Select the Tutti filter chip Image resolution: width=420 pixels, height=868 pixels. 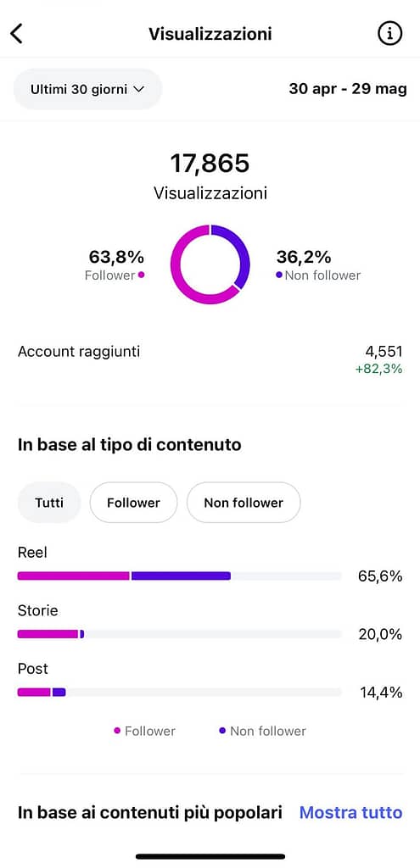click(x=49, y=503)
